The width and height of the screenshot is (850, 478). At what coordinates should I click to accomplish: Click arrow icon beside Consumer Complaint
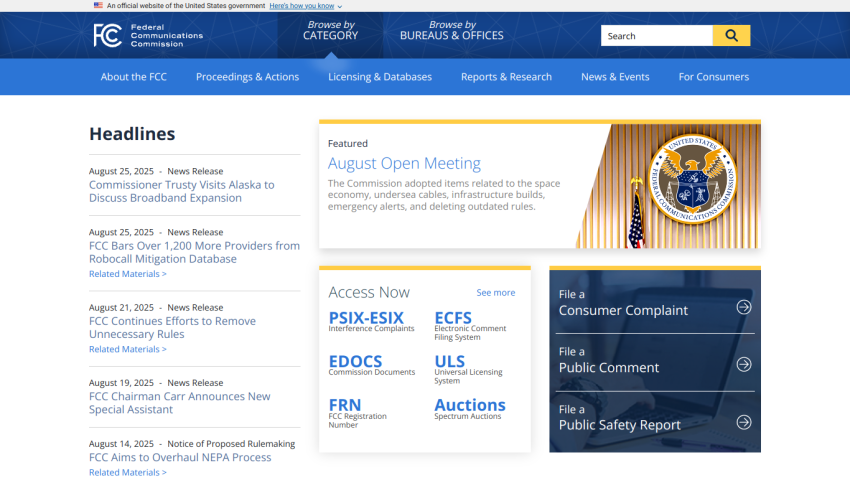(744, 307)
